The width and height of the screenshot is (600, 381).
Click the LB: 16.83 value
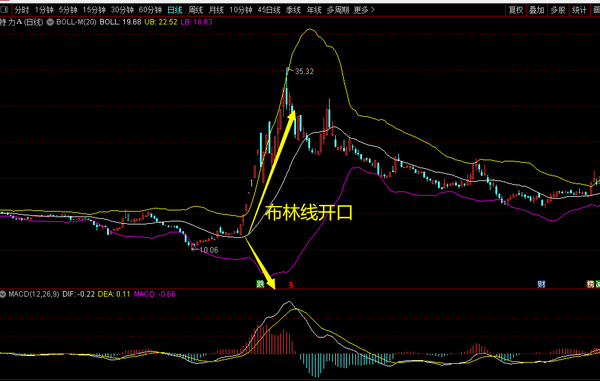196,22
